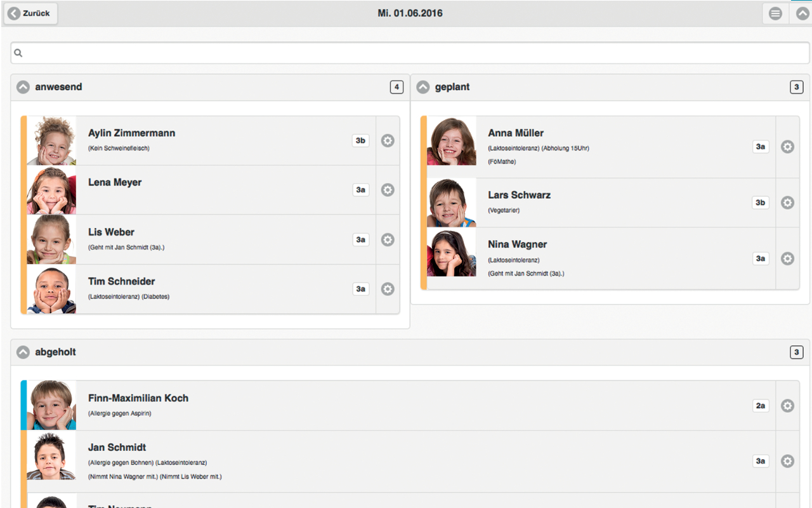This screenshot has height=508, width=812.
Task: Collapse the anwesend section
Action: (x=23, y=87)
